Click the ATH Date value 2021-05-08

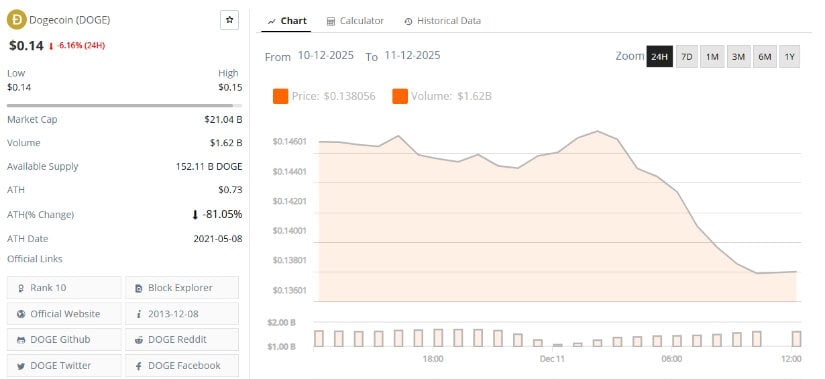[x=218, y=238]
